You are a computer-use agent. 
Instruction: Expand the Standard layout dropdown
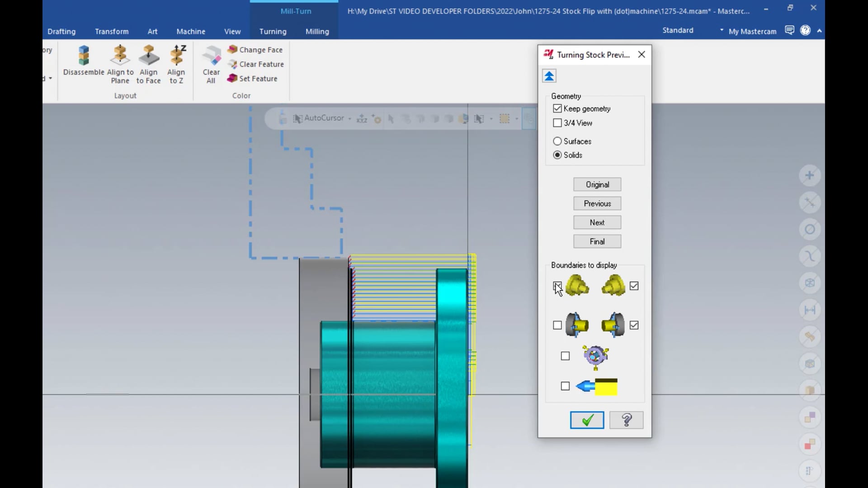point(722,30)
